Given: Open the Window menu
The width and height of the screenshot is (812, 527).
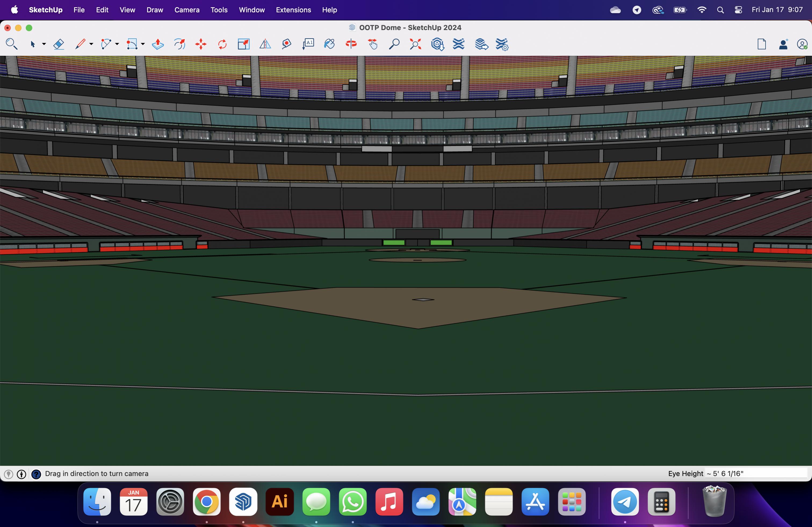Looking at the screenshot, I should [252, 10].
